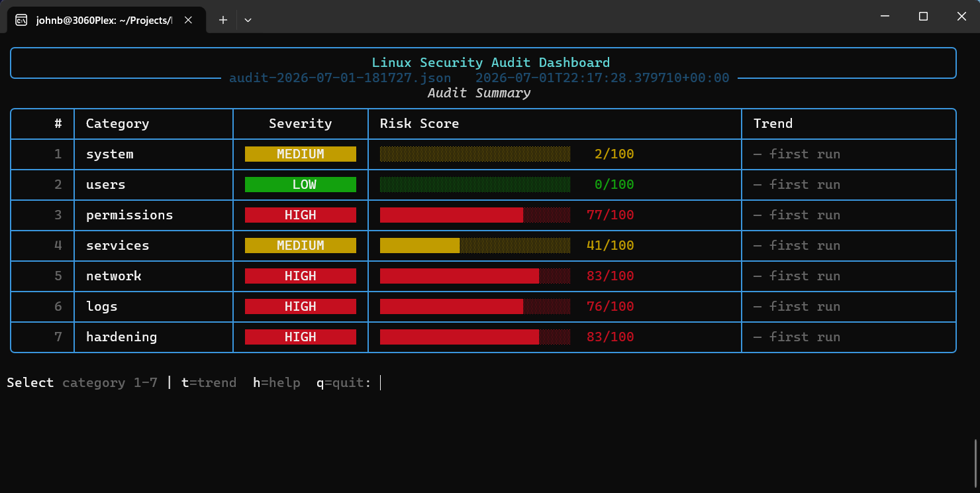Click the Audit Summary heading
The image size is (980, 493).
(479, 93)
